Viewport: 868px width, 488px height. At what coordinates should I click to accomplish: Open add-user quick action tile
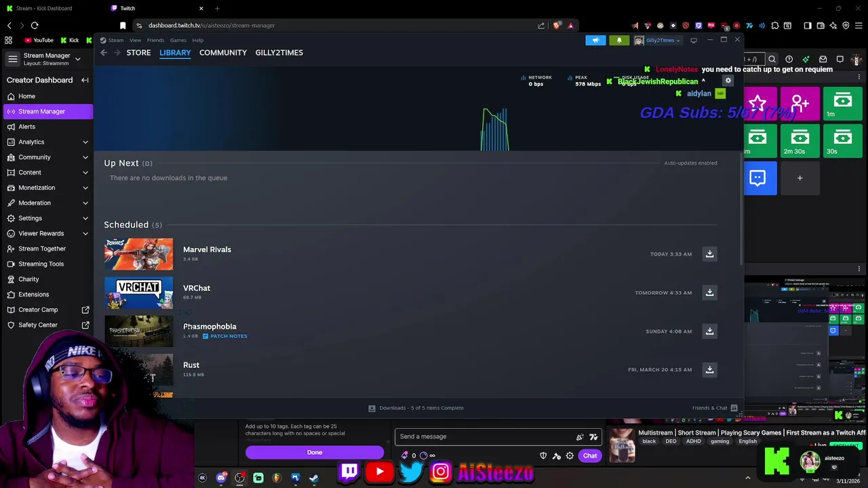(800, 104)
